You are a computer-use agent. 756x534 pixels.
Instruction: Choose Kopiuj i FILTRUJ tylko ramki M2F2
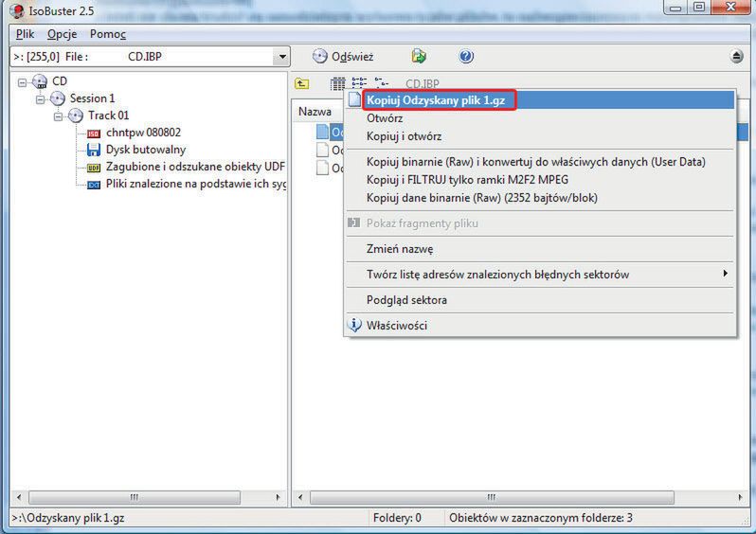[x=539, y=180]
